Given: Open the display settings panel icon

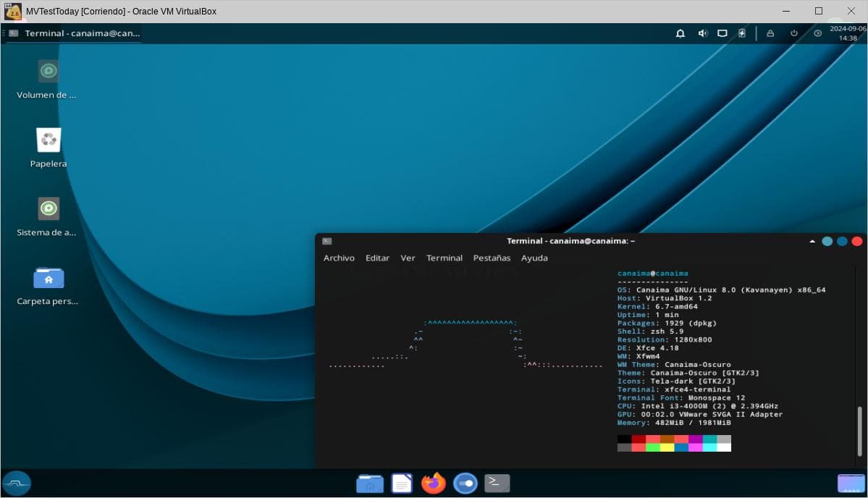Looking at the screenshot, I should [722, 33].
